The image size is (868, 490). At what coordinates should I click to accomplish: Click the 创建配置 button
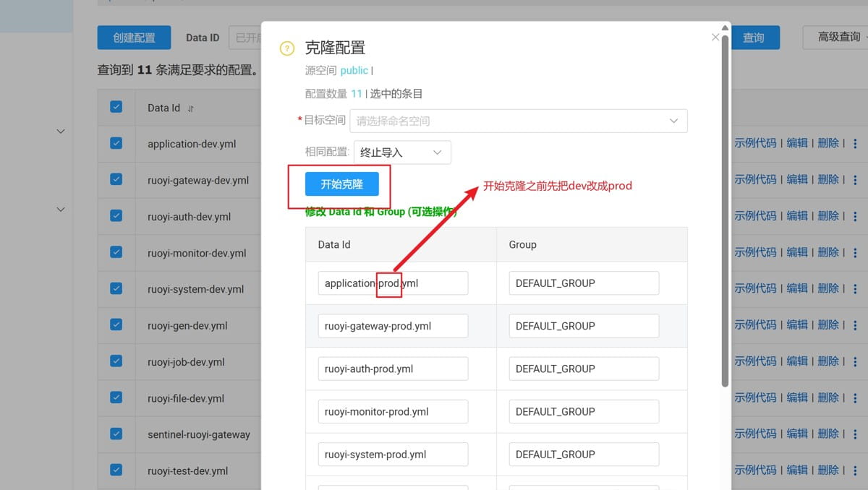pos(134,38)
